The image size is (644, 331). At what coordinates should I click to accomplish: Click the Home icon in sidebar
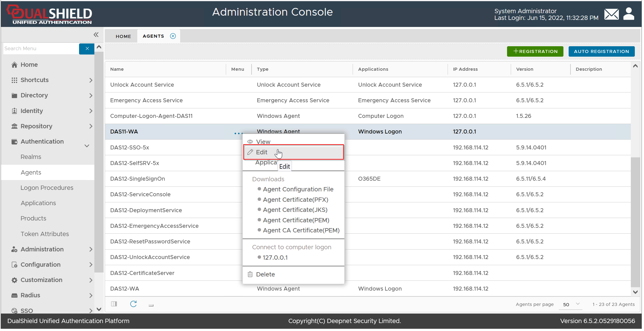coord(14,65)
